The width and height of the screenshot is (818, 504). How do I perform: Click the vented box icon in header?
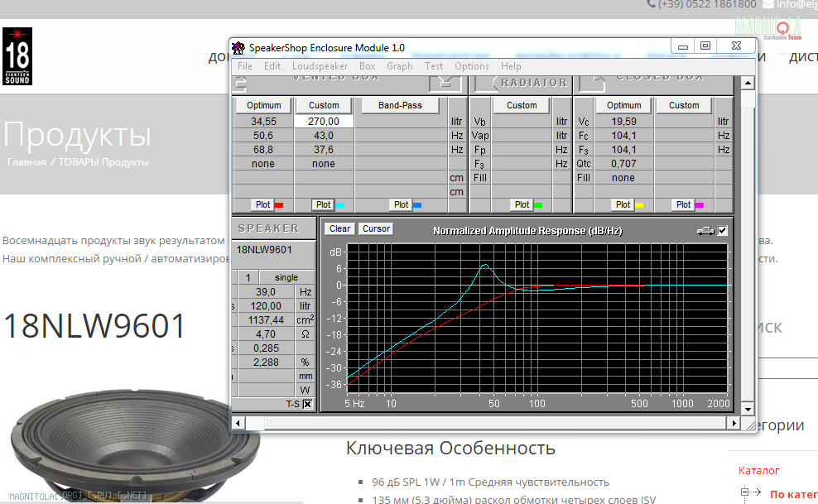445,83
